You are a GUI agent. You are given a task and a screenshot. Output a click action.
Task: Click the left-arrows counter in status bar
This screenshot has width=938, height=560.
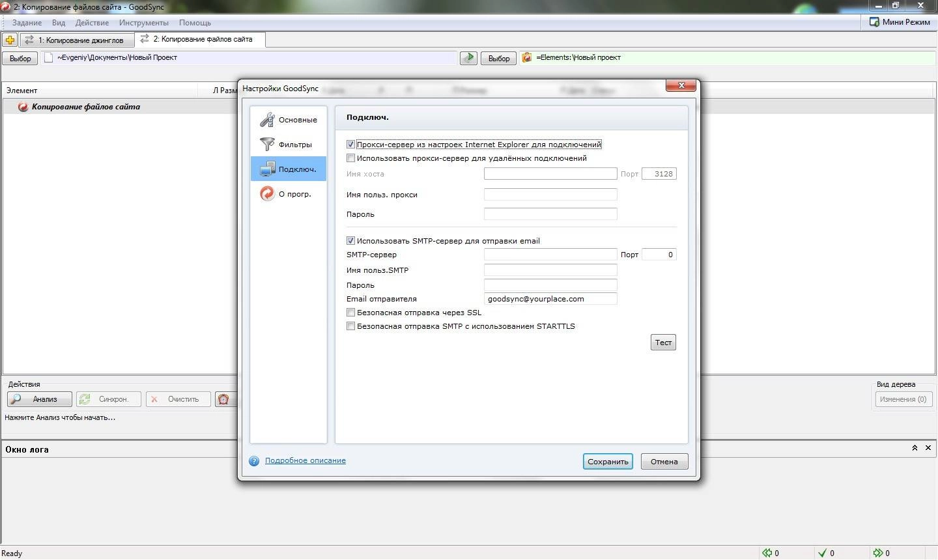click(771, 553)
